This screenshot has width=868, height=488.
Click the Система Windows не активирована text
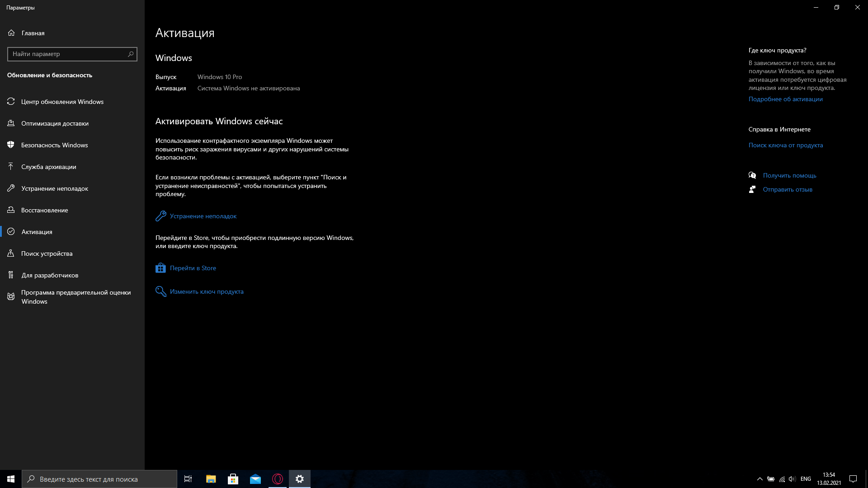(249, 88)
